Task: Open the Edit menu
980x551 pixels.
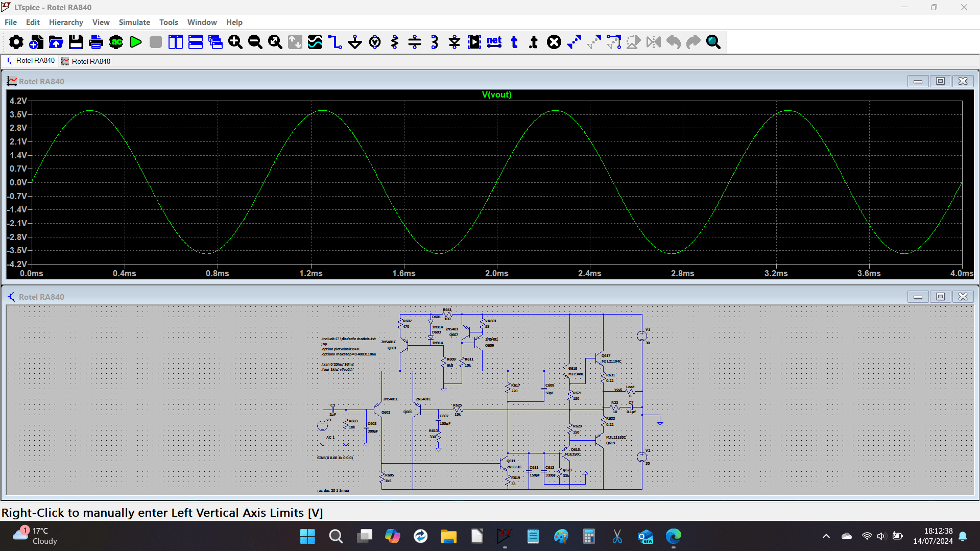Action: click(x=33, y=22)
